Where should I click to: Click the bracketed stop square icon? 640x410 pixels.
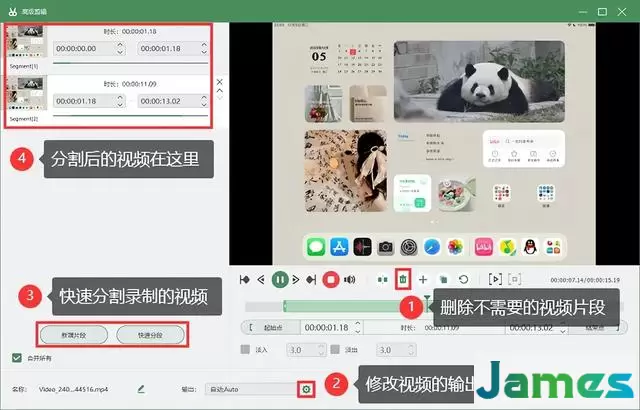515,279
